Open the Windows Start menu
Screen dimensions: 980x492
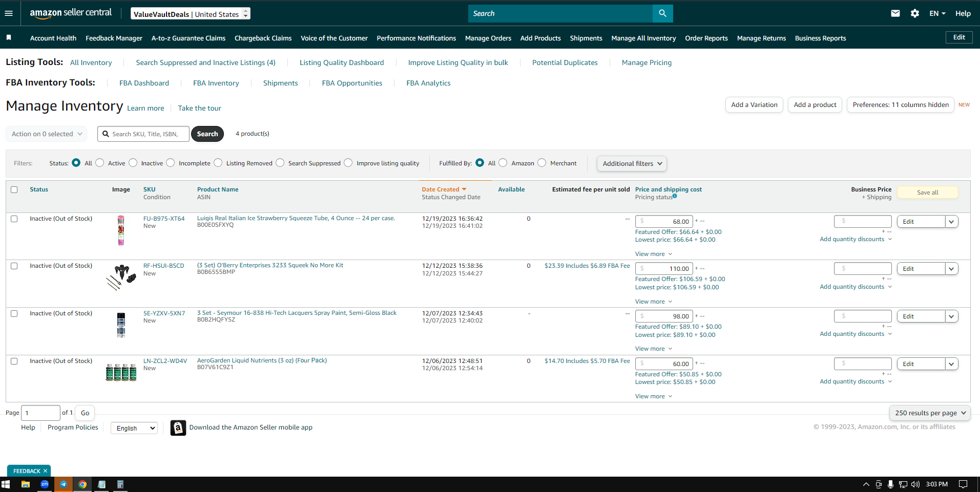point(6,484)
